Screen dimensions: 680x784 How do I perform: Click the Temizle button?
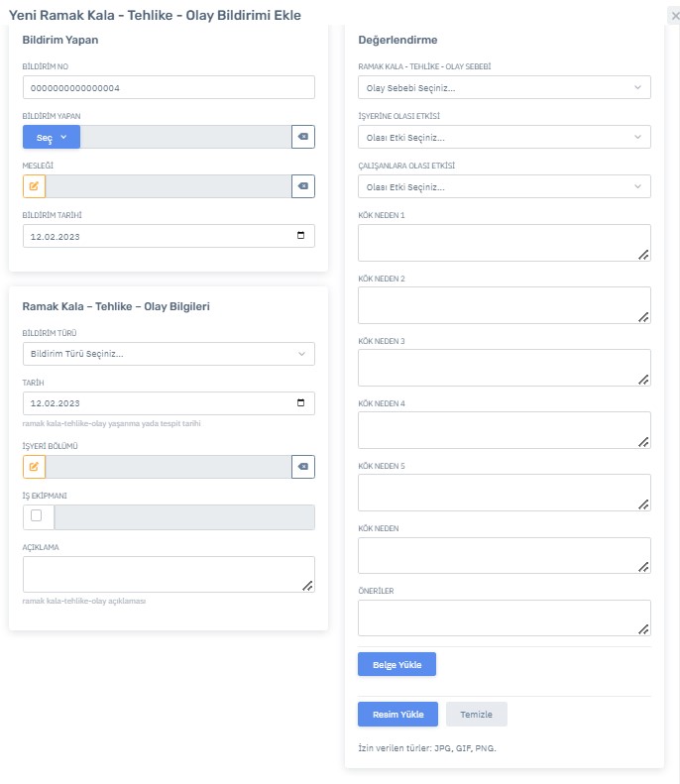click(477, 714)
